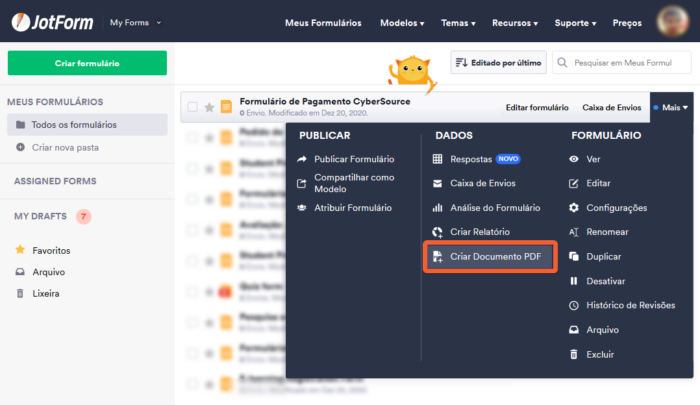Click the Duplicar copy icon
The width and height of the screenshot is (700, 405).
[x=574, y=256]
